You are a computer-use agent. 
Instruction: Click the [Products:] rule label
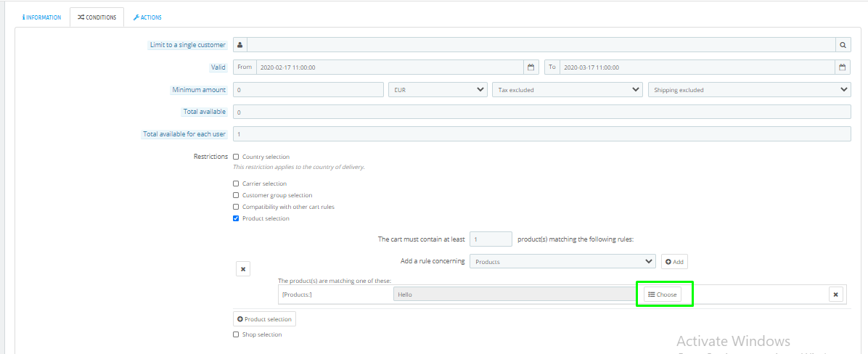298,295
